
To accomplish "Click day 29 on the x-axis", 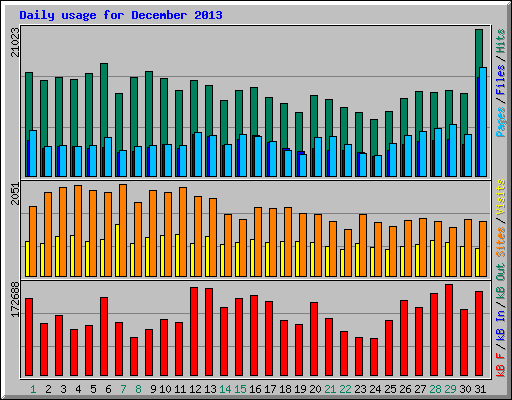I will (450, 389).
